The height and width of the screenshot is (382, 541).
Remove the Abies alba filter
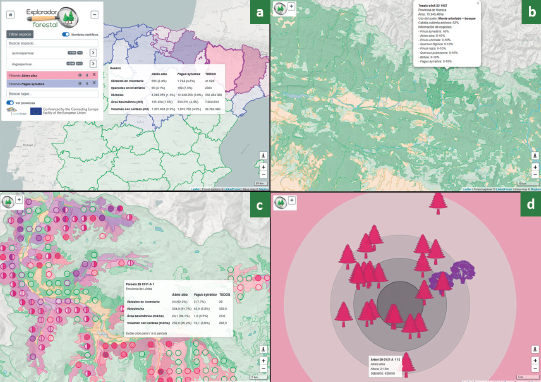pos(94,75)
